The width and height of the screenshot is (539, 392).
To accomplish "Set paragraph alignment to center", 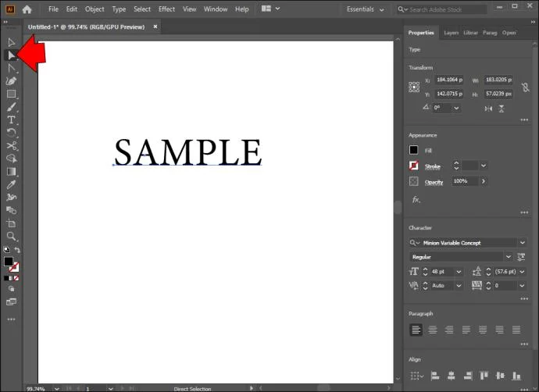I will (x=433, y=330).
